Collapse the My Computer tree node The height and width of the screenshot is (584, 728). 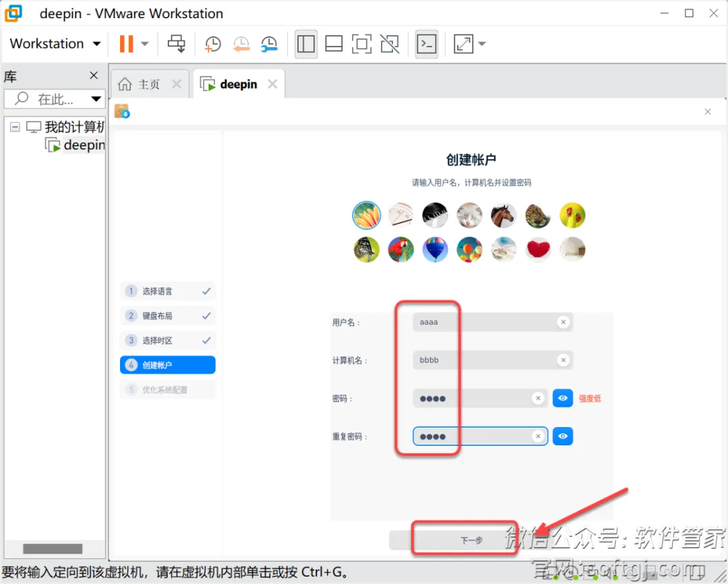[15, 127]
